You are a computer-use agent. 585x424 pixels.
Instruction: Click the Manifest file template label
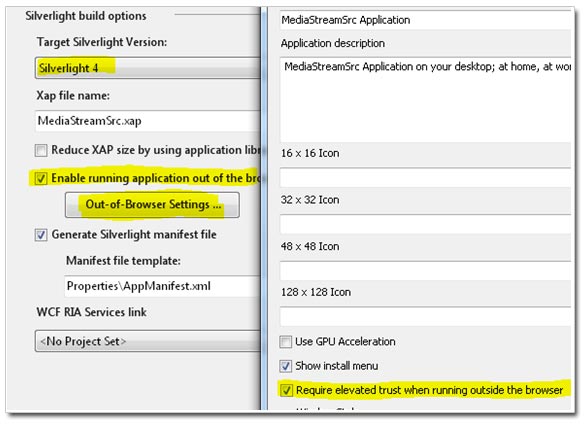coord(123,261)
